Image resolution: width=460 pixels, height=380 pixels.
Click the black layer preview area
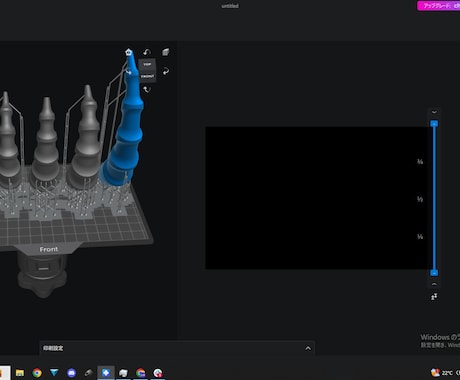click(x=316, y=198)
